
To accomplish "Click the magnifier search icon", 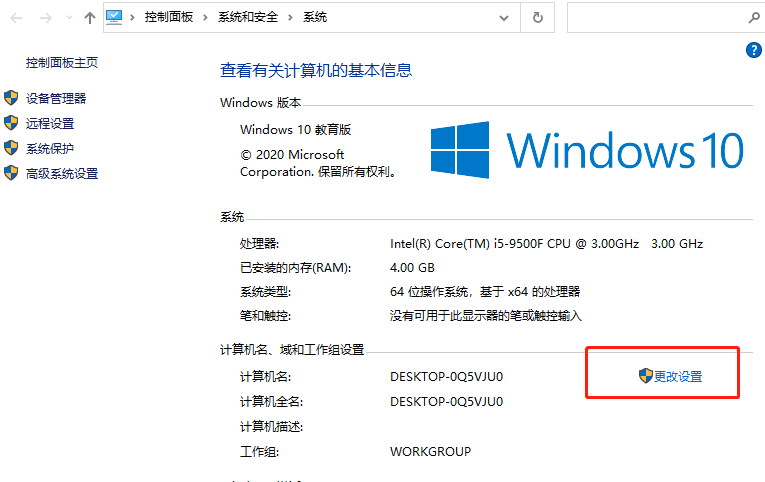I will click(x=753, y=17).
